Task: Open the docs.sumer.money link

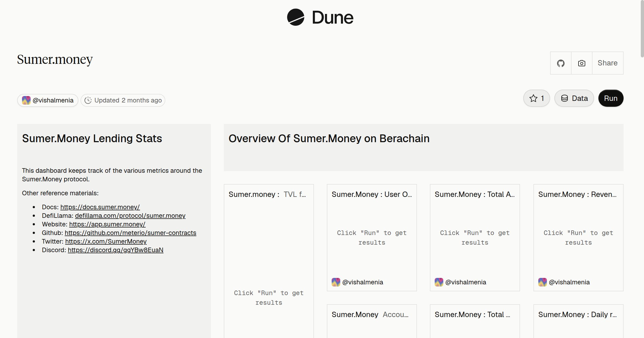Action: pos(100,207)
